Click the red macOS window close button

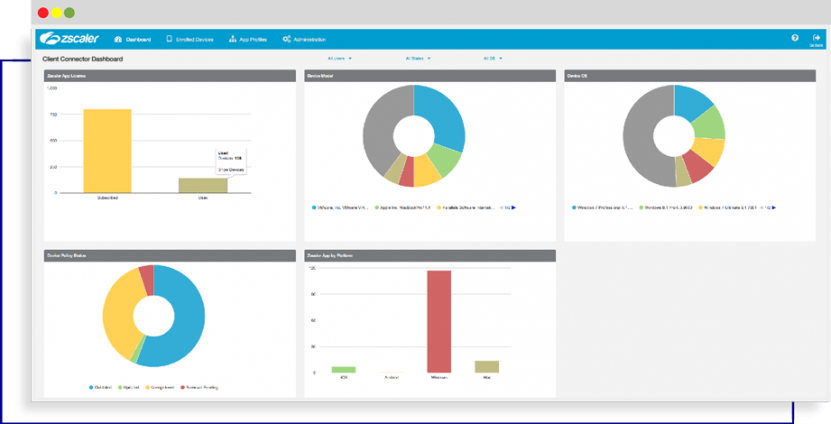point(43,13)
